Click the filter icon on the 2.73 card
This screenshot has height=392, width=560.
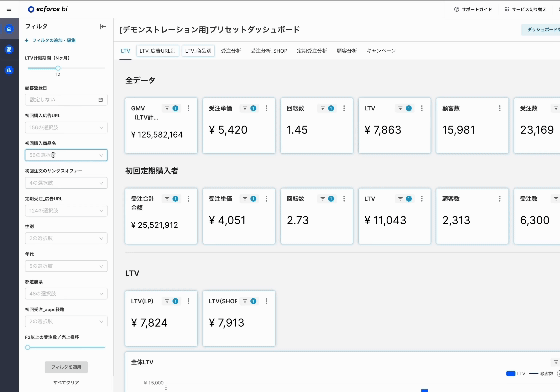pos(323,199)
